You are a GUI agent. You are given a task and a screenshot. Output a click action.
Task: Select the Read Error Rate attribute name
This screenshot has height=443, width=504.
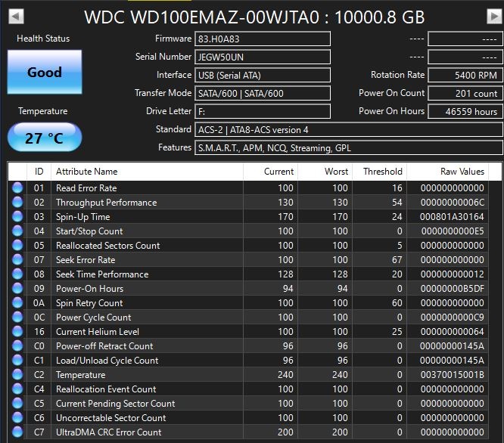point(86,187)
